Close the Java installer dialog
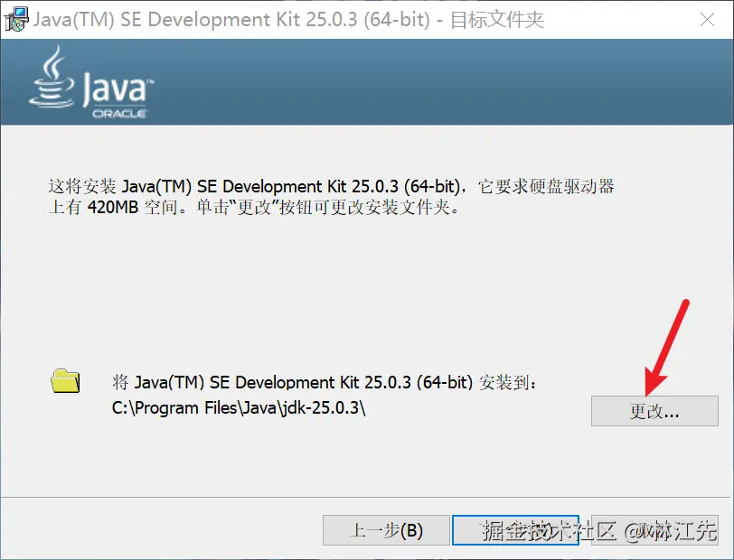The image size is (734, 560). pyautogui.click(x=707, y=20)
